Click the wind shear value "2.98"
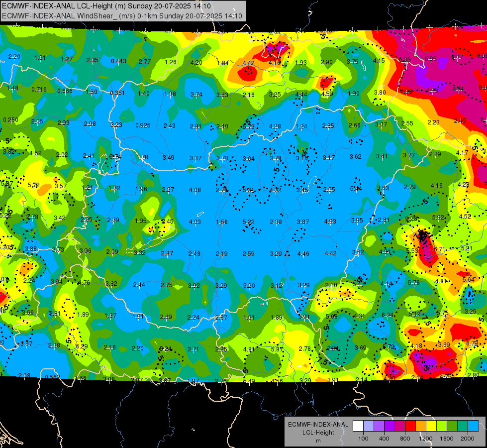Image resolution: width=487 pixels, height=448 pixels. click(x=90, y=124)
